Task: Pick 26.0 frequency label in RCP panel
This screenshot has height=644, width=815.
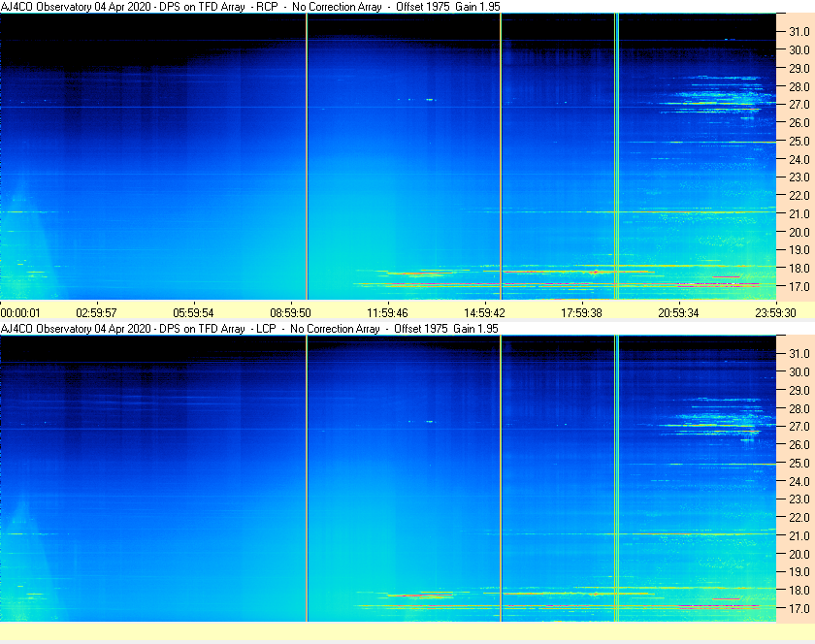Action: [x=799, y=122]
